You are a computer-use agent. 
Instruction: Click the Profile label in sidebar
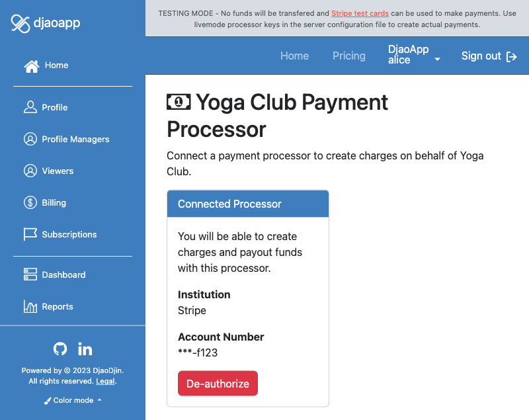click(x=55, y=107)
